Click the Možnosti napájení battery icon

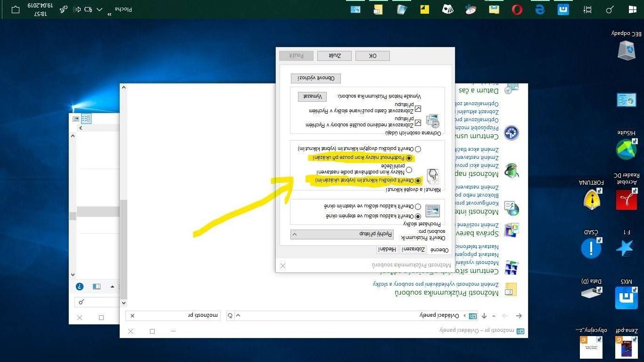pos(512,170)
